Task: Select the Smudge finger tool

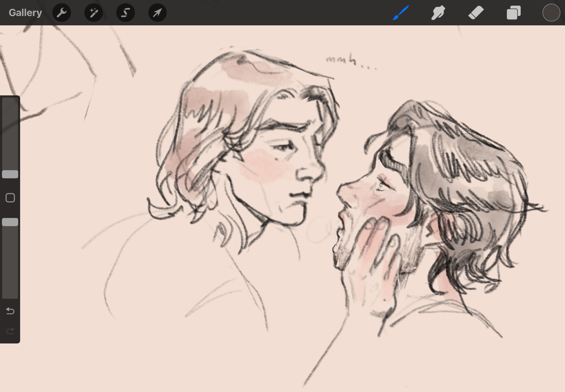Action: click(x=438, y=13)
